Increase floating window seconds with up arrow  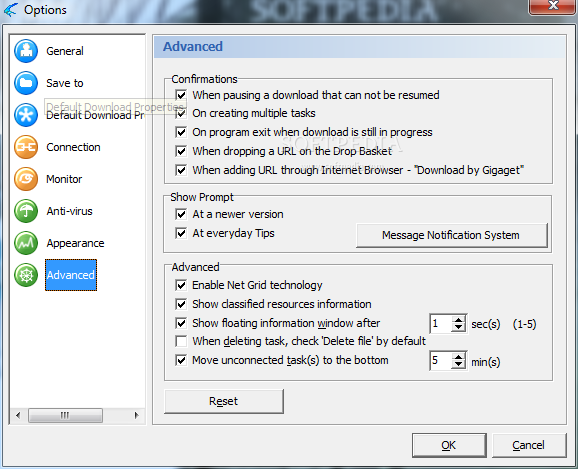[x=458, y=320]
